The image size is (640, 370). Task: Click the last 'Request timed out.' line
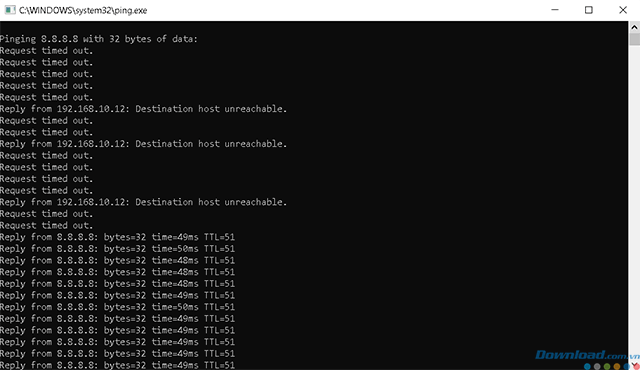pos(47,226)
